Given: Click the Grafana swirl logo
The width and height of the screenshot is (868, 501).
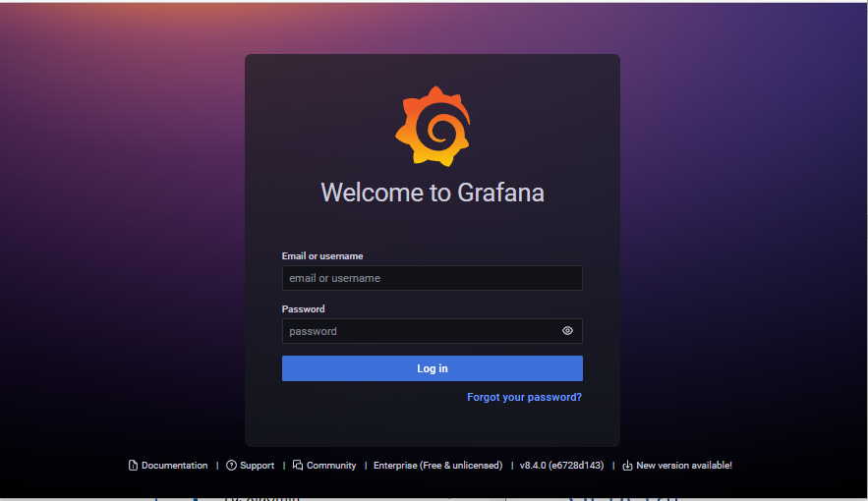Looking at the screenshot, I should 433,127.
